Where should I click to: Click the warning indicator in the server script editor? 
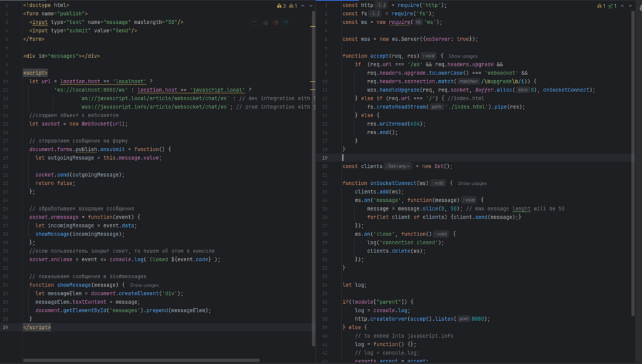[x=601, y=6]
